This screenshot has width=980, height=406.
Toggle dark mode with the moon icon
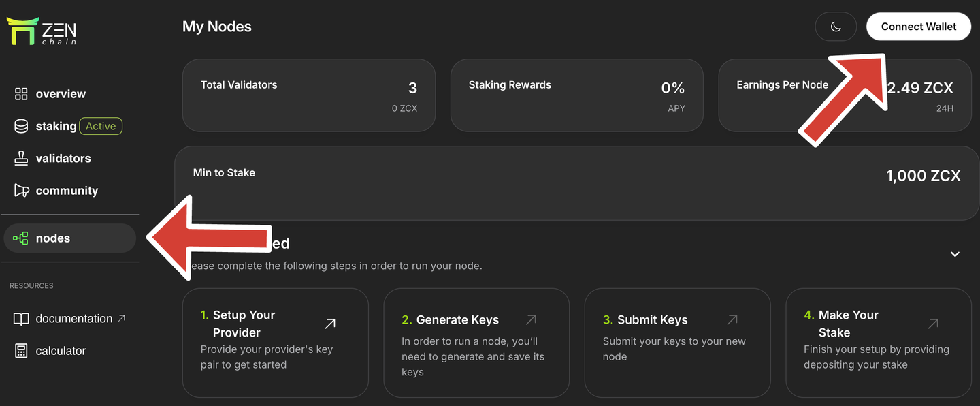point(836,26)
